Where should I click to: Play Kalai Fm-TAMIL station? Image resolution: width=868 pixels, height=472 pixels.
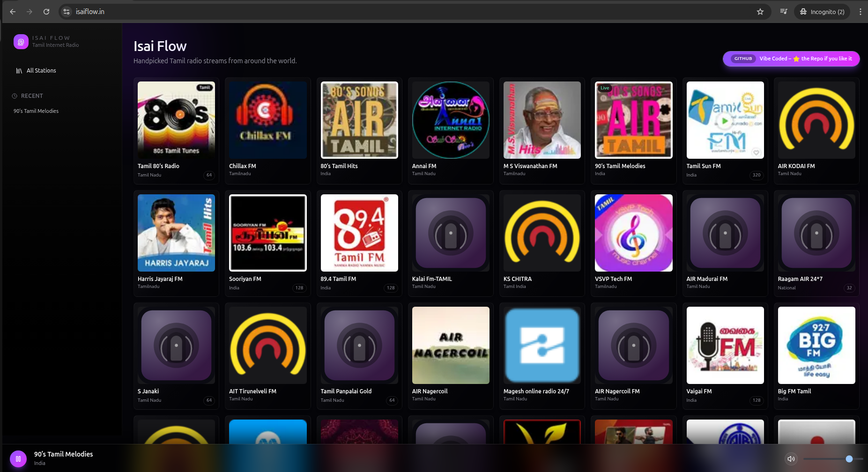(451, 243)
